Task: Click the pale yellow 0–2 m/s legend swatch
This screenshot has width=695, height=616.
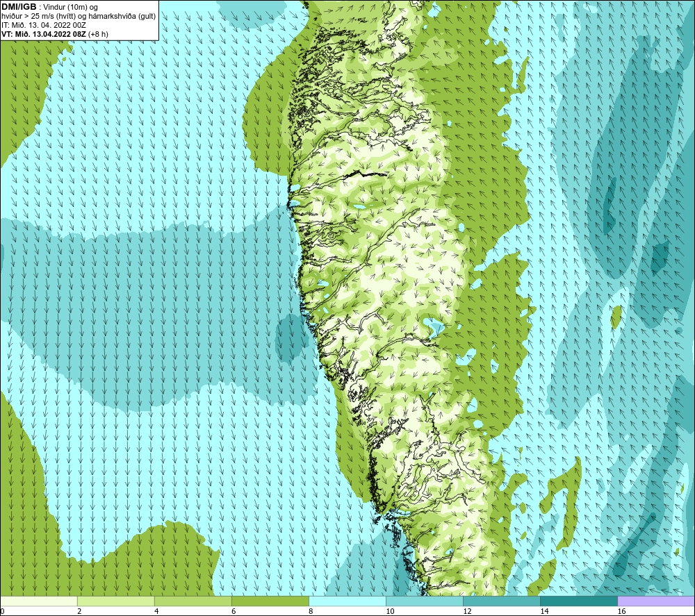Action: (38, 601)
